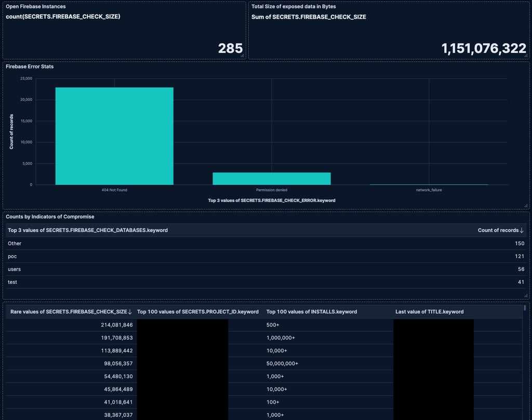Click the 1,000,000+ installs cell
This screenshot has height=420, width=532.
tap(281, 337)
